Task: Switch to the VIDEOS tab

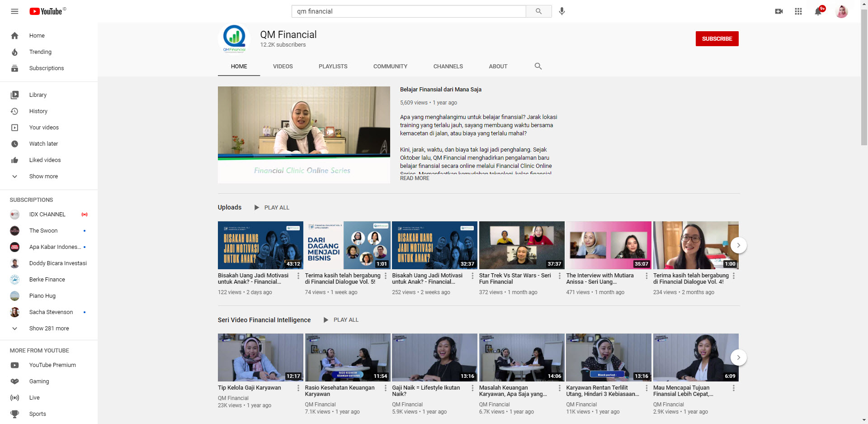Action: 283,67
